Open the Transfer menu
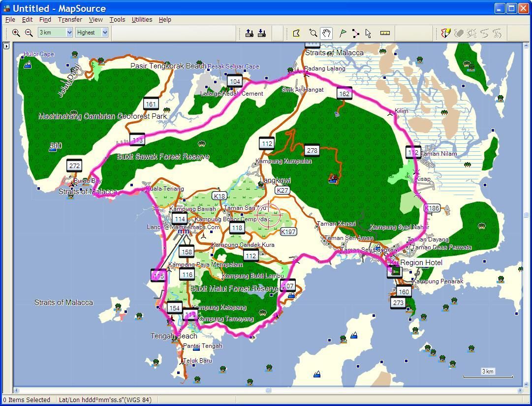532x406 pixels. pyautogui.click(x=70, y=19)
